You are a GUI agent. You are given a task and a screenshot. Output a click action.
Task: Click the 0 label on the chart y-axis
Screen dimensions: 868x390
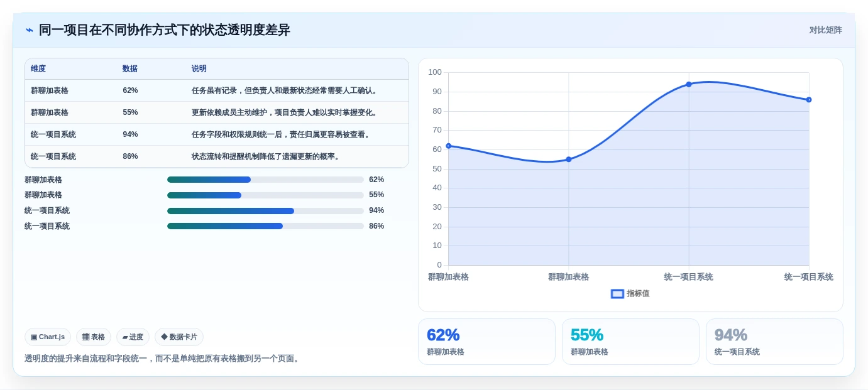click(x=439, y=265)
